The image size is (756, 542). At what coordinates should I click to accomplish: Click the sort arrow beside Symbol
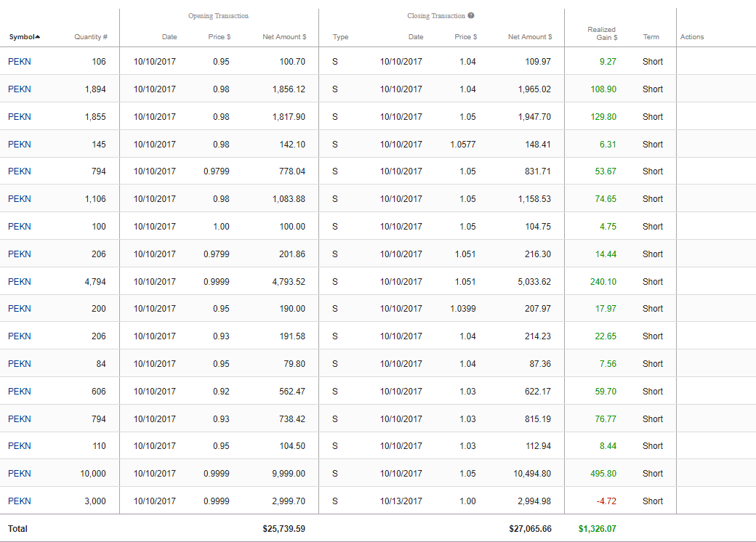click(x=38, y=37)
